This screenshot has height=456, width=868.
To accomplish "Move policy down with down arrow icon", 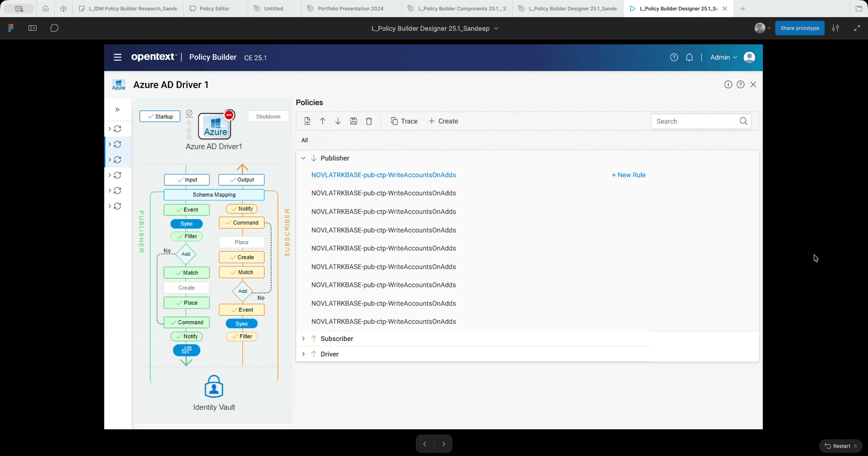I will pyautogui.click(x=338, y=121).
